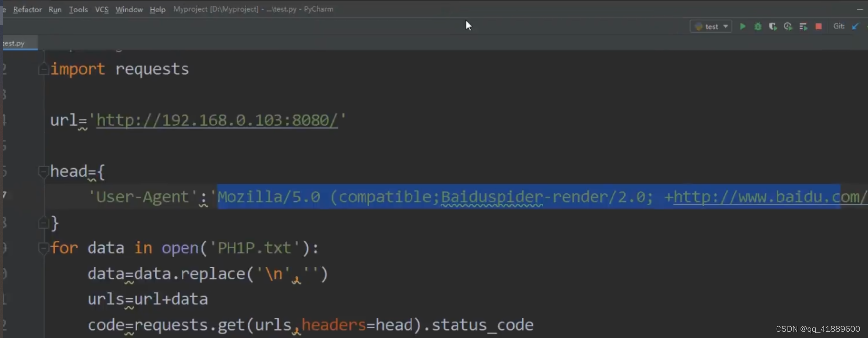Collapse the head dictionary fold marker
868x338 pixels.
click(x=43, y=171)
